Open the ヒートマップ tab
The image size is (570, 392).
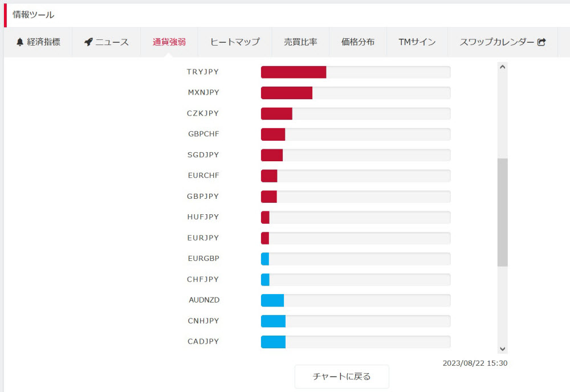(235, 42)
